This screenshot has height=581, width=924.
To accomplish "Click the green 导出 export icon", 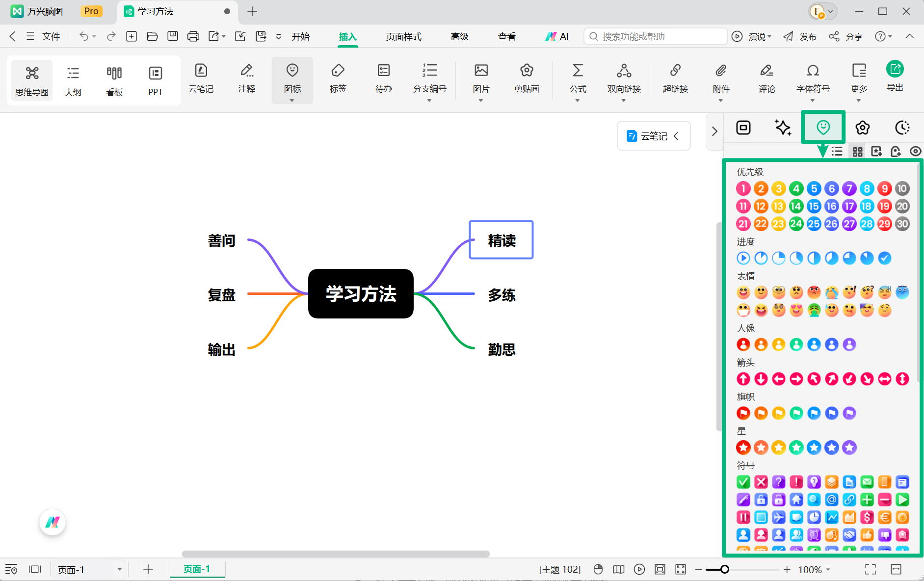I will click(895, 69).
